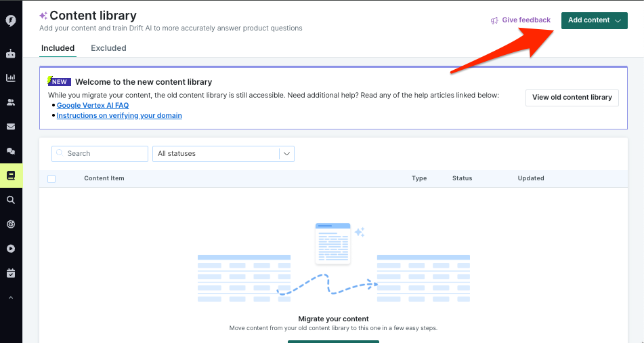Expand the All statuses dropdown

(x=223, y=154)
